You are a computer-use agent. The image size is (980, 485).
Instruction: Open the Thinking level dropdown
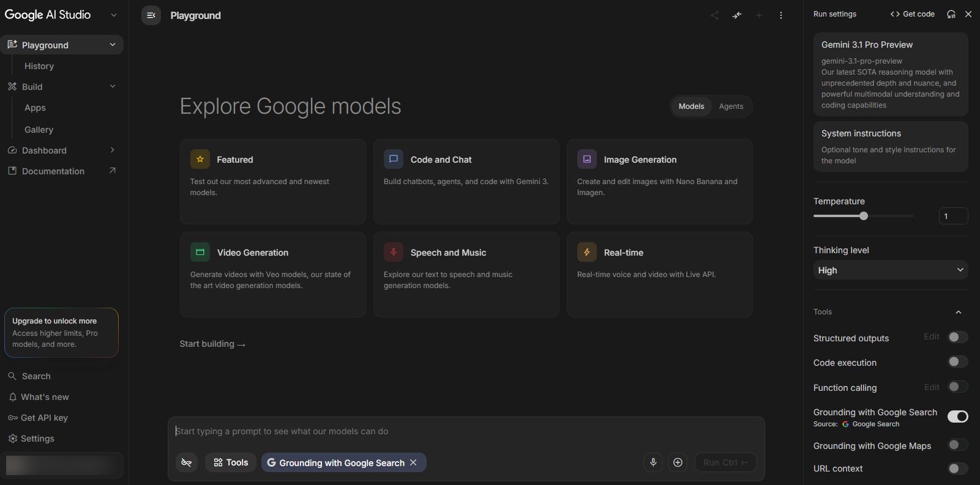891,270
